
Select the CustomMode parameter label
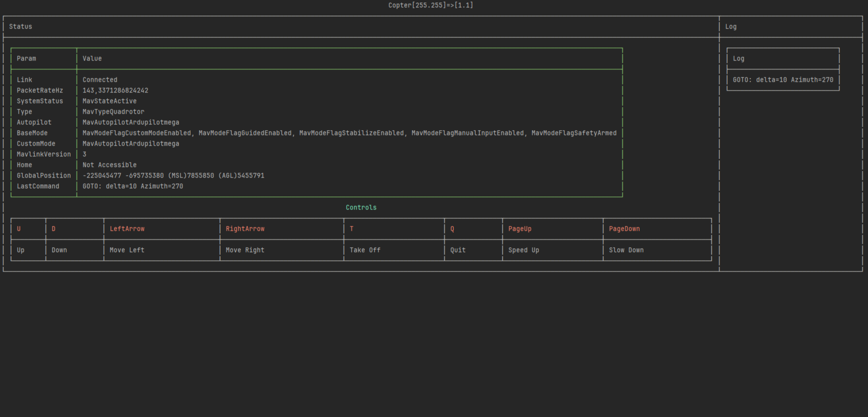(36, 144)
